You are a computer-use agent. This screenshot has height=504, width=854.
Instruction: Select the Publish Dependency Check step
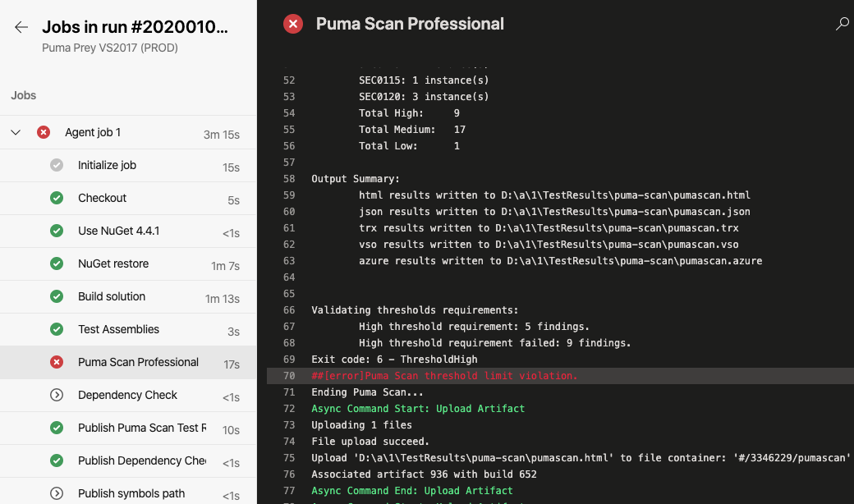point(141,460)
